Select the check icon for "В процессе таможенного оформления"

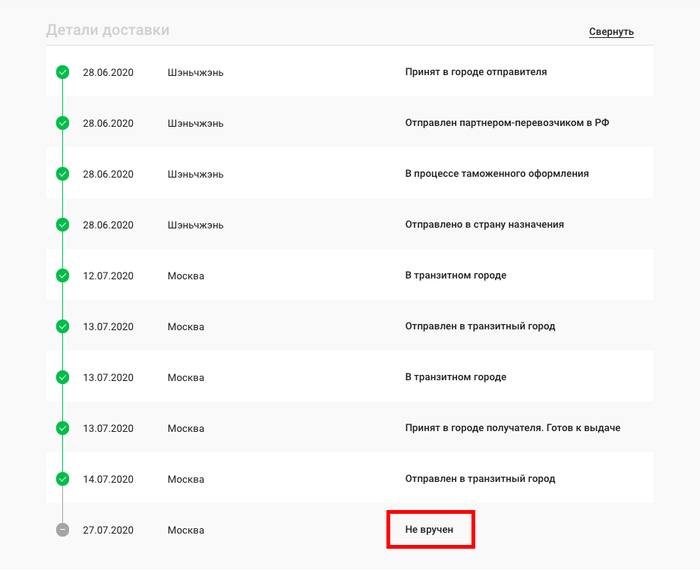click(x=62, y=174)
